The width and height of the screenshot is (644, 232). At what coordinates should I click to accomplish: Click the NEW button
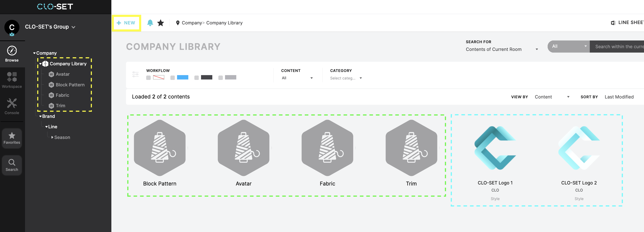(x=126, y=23)
